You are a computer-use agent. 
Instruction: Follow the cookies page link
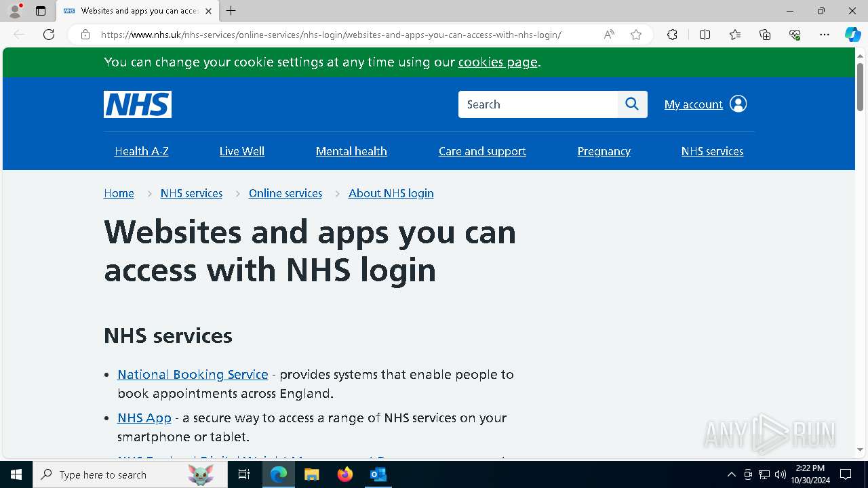pos(498,62)
